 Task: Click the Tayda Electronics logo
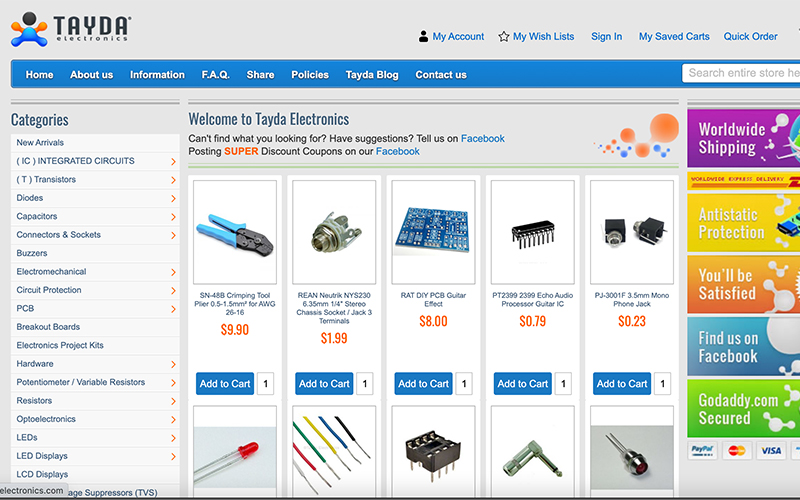[70, 29]
